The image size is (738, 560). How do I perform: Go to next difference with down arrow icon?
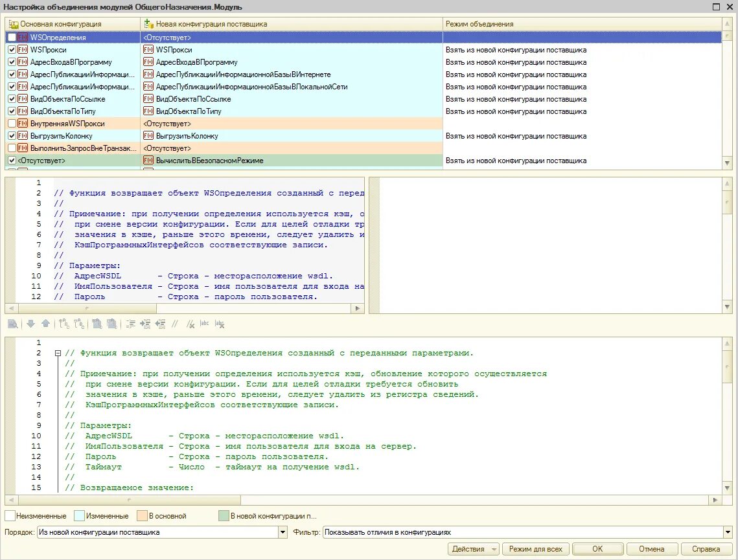click(x=30, y=324)
